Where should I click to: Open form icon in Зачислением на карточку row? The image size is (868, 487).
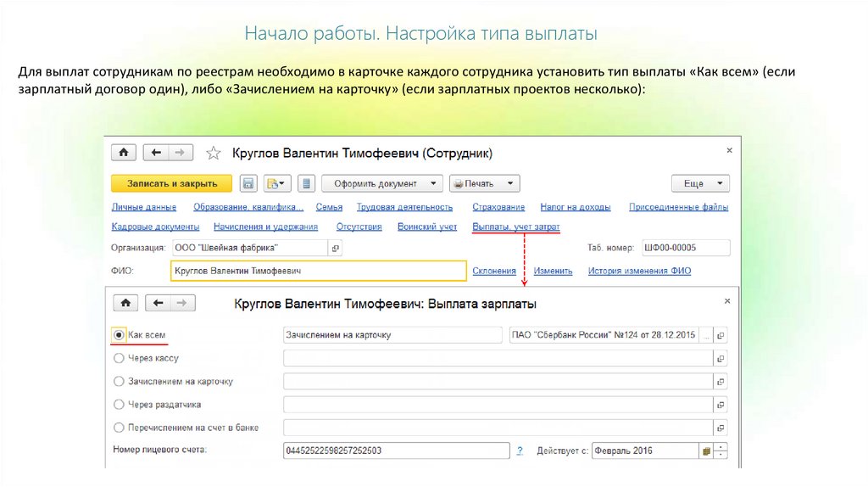[x=721, y=382]
